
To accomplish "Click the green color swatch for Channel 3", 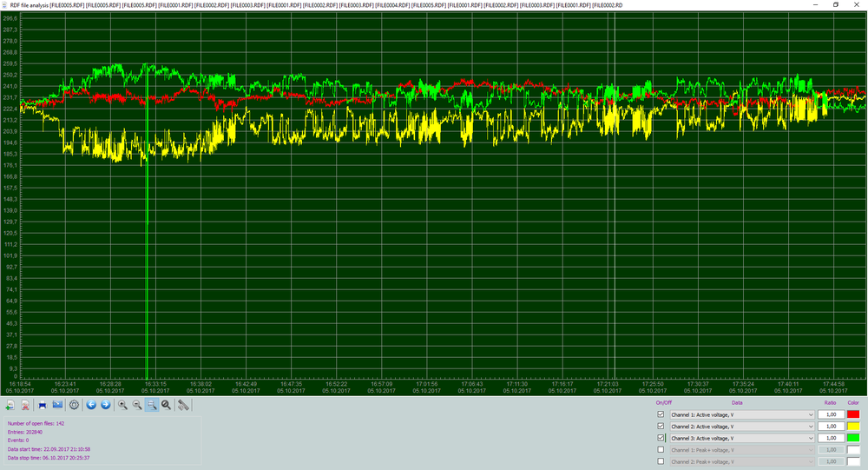I will (x=853, y=438).
